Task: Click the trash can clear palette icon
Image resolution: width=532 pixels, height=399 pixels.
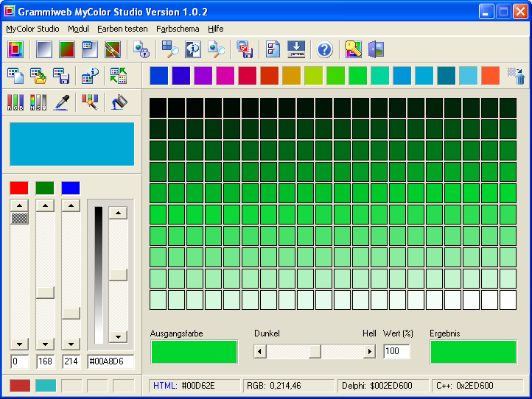Action: tap(516, 76)
